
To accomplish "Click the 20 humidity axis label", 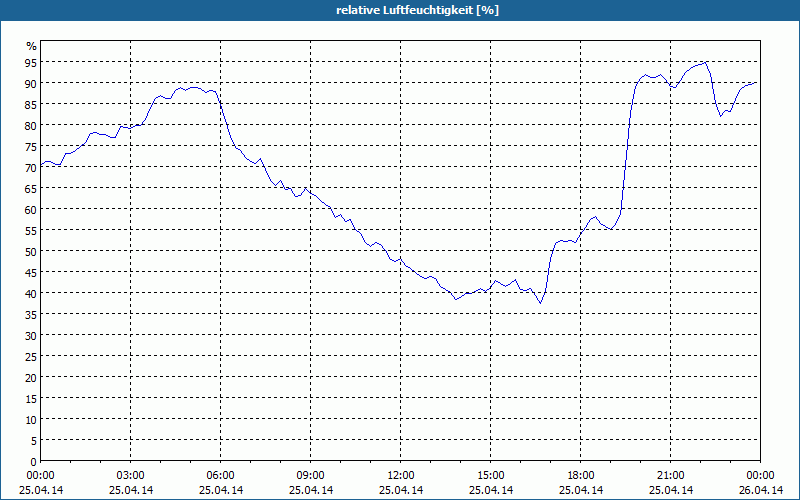I will (x=32, y=377).
